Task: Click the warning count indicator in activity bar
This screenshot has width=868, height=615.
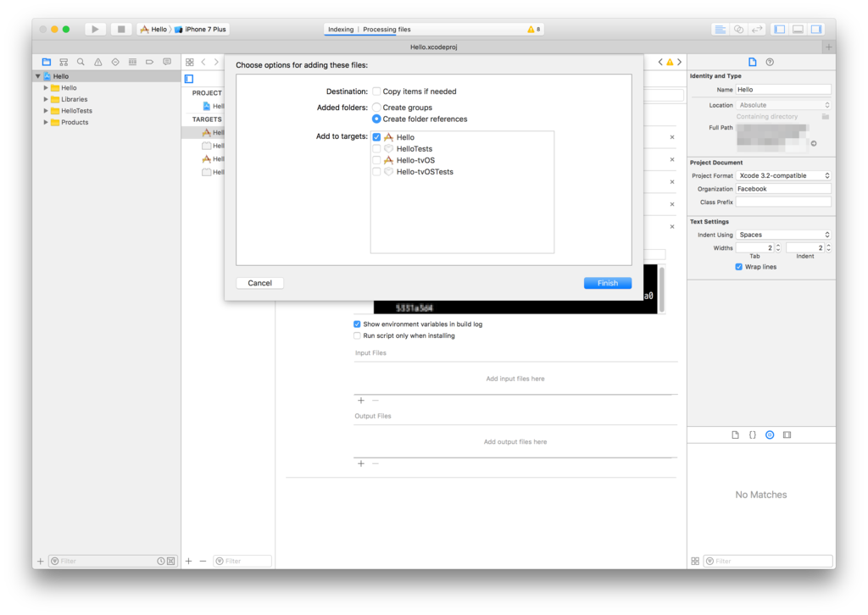Action: pos(534,30)
